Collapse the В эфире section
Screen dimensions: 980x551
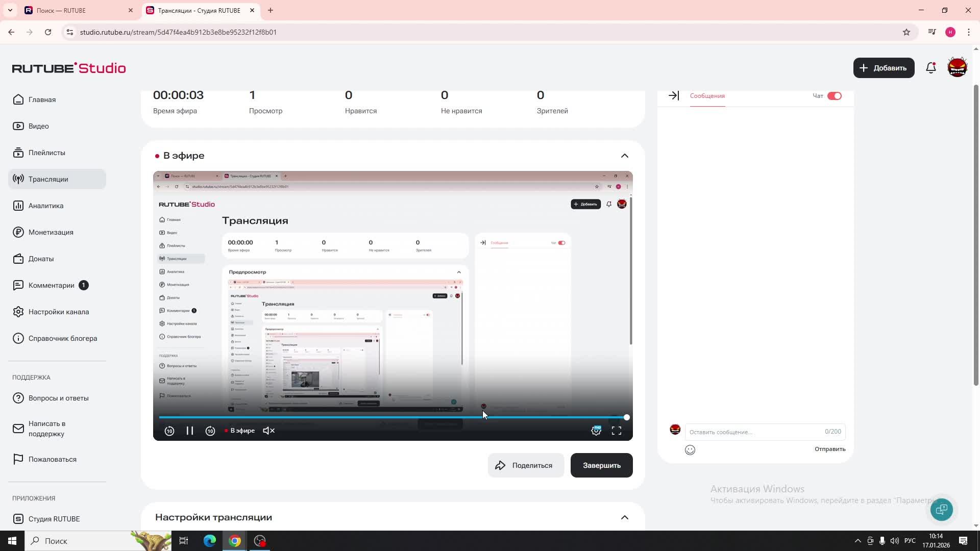[624, 156]
